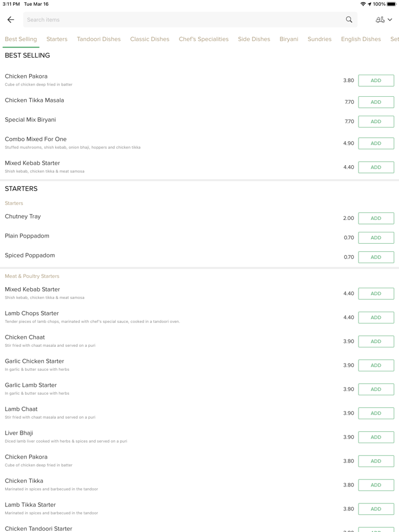Tap the battery status indicator

pos(391,4)
